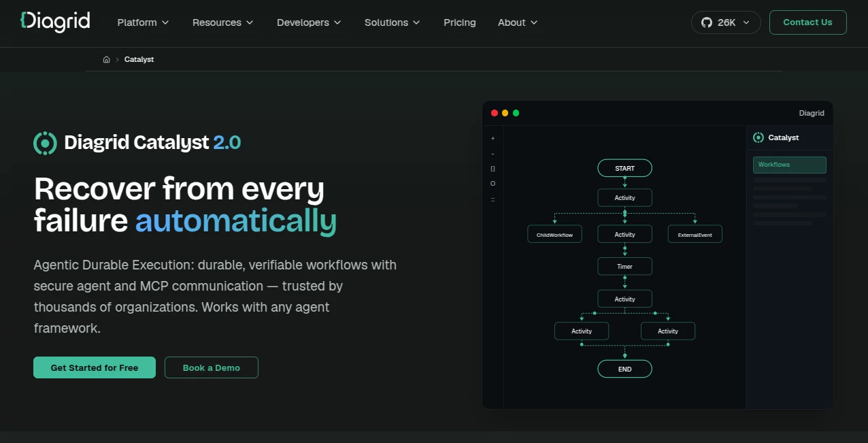Click the Timer node
Viewport: 868px width, 443px height.
pos(625,266)
